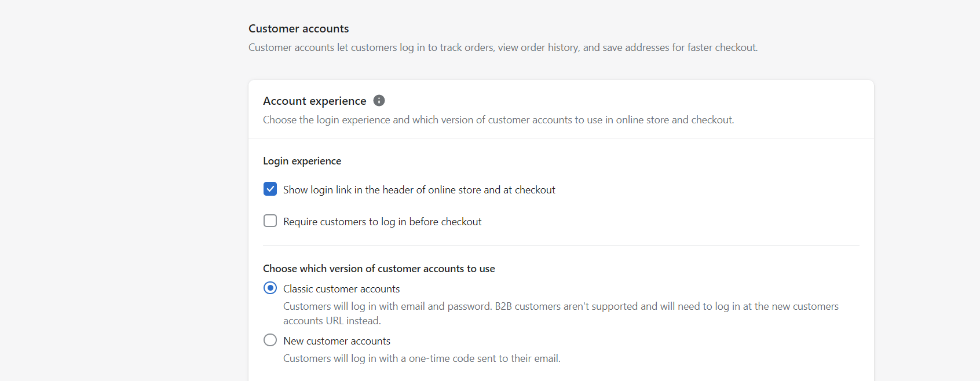The height and width of the screenshot is (381, 980).
Task: Select Classic customer accounts
Action: pyautogui.click(x=270, y=288)
